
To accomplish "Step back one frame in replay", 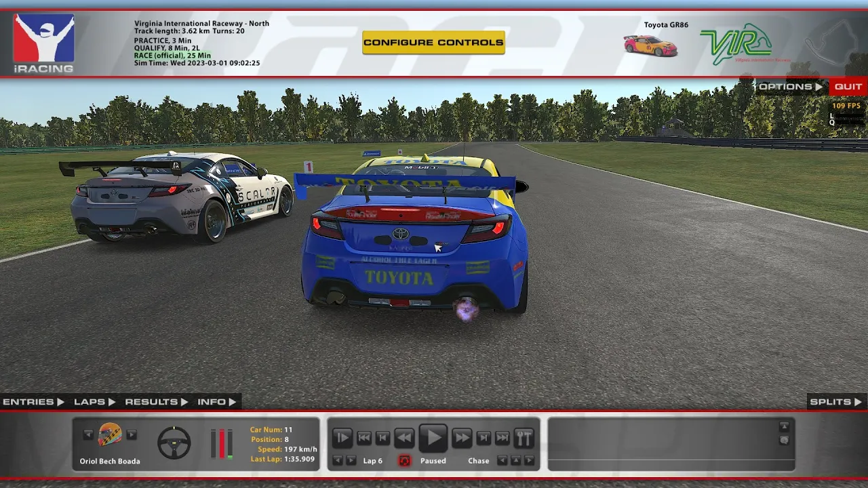I will pyautogui.click(x=382, y=438).
